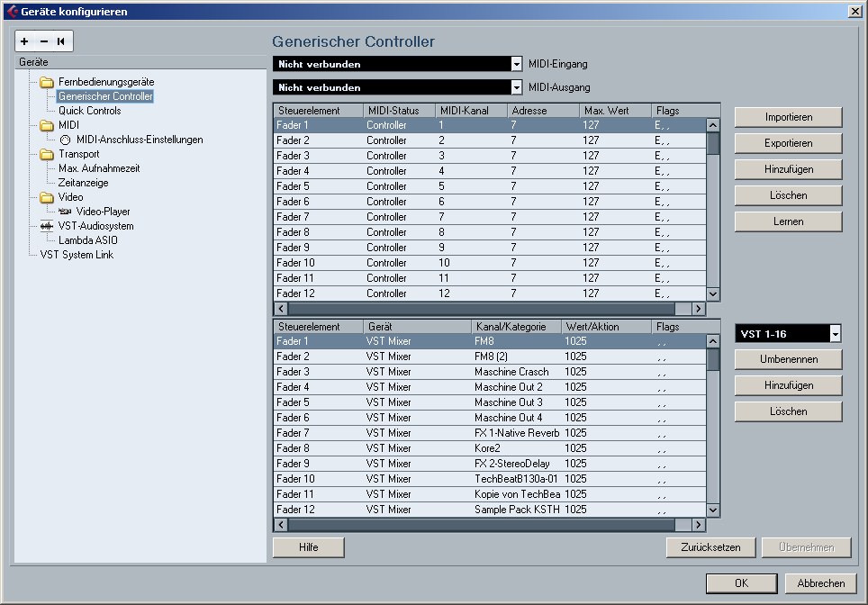
Task: Click the Gerät column header
Action: click(x=417, y=327)
